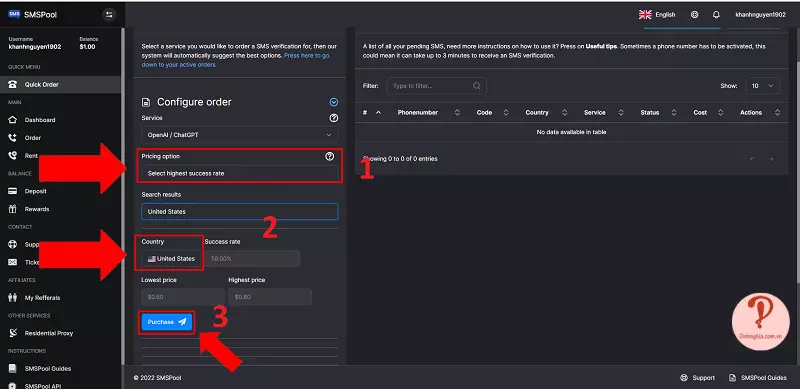Click 'Showing 0 to 0 of 0 entries'

400,159
